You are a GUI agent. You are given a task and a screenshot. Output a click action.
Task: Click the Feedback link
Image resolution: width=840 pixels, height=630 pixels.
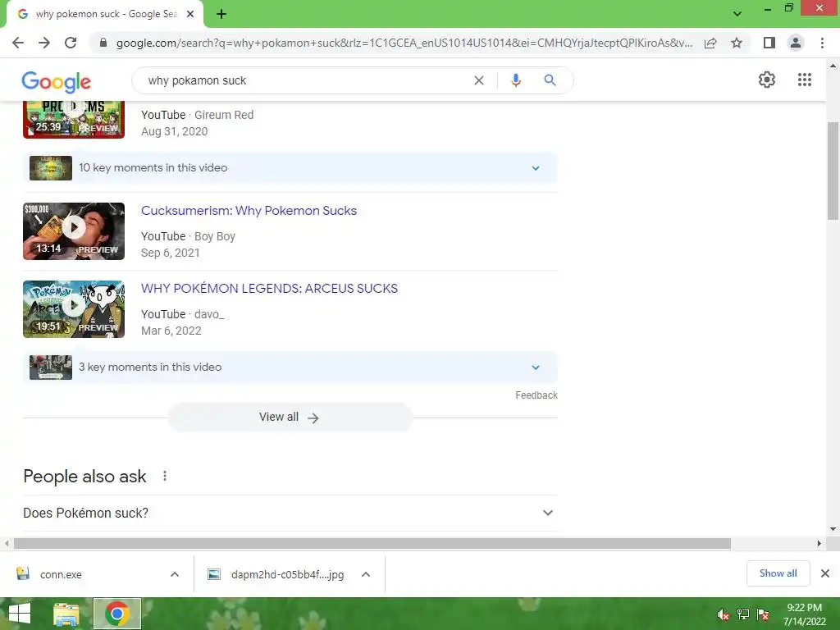pos(536,395)
